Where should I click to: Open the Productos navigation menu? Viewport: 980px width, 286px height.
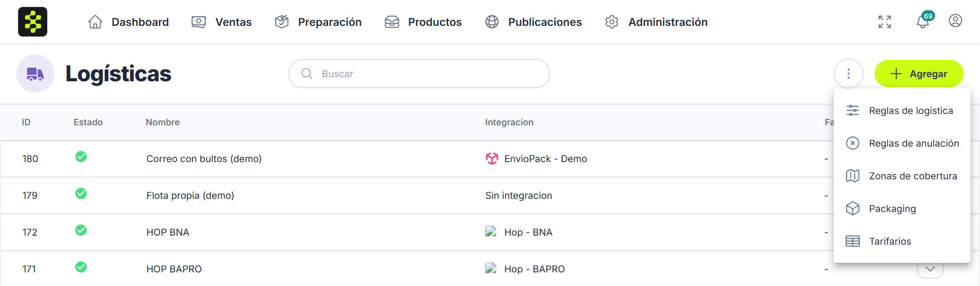click(x=423, y=22)
